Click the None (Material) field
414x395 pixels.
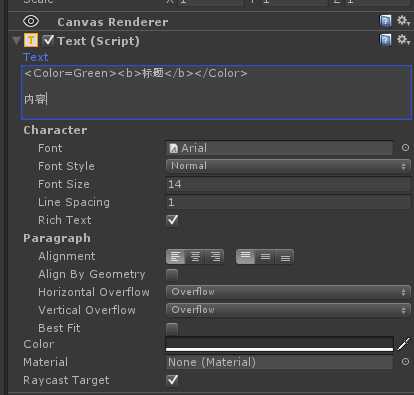click(279, 362)
